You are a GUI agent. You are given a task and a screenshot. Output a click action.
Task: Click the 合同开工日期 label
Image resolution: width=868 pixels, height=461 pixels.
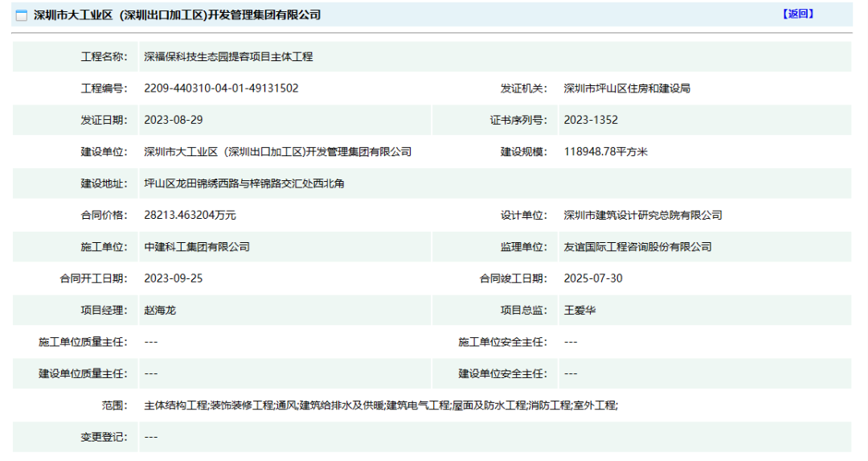(93, 278)
